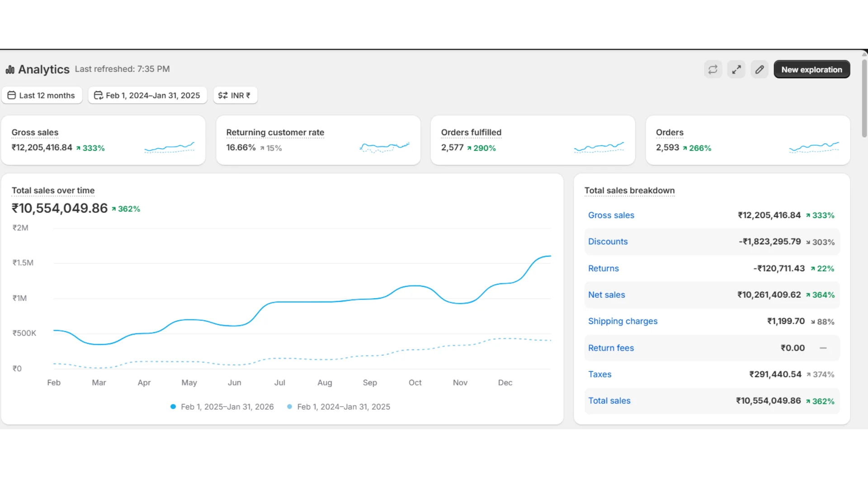Open the Returning customer rate card title

point(275,132)
